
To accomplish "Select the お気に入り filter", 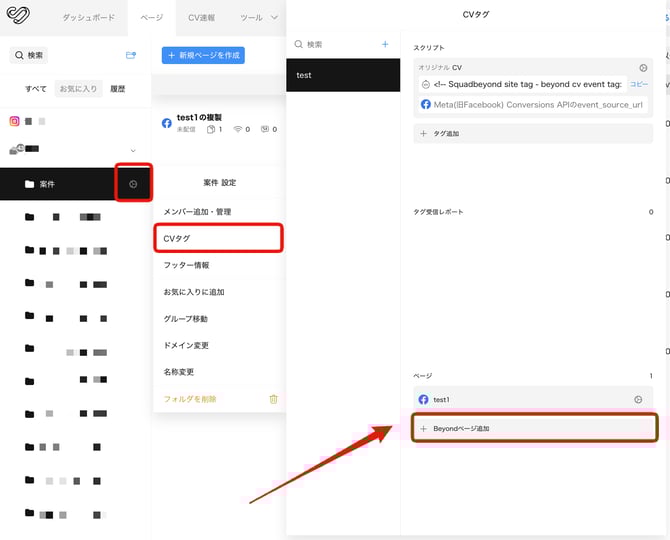I will [x=77, y=89].
